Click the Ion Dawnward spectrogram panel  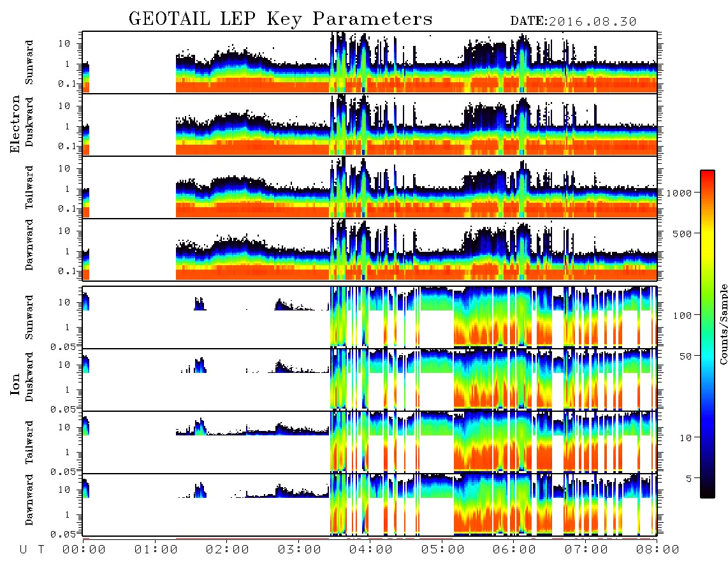pyautogui.click(x=370, y=504)
